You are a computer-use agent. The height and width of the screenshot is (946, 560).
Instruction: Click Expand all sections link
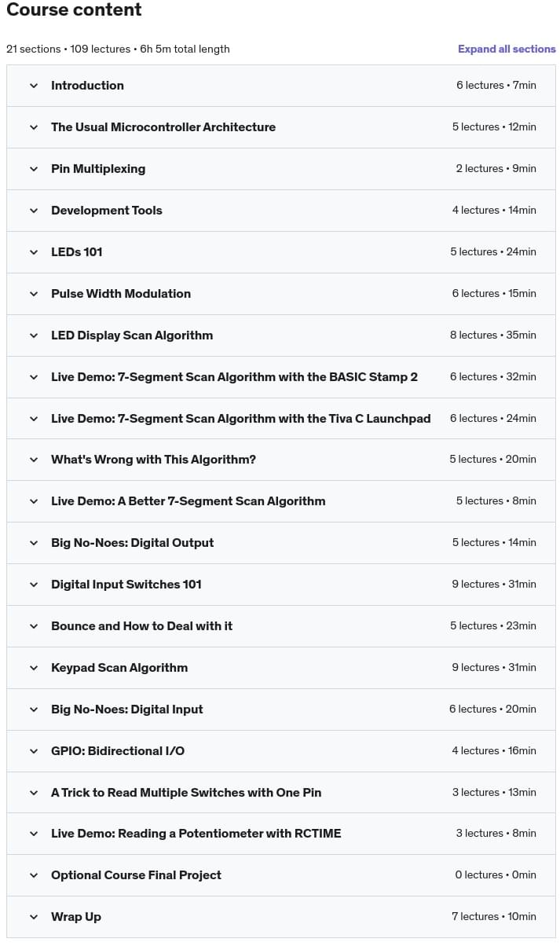pos(507,49)
